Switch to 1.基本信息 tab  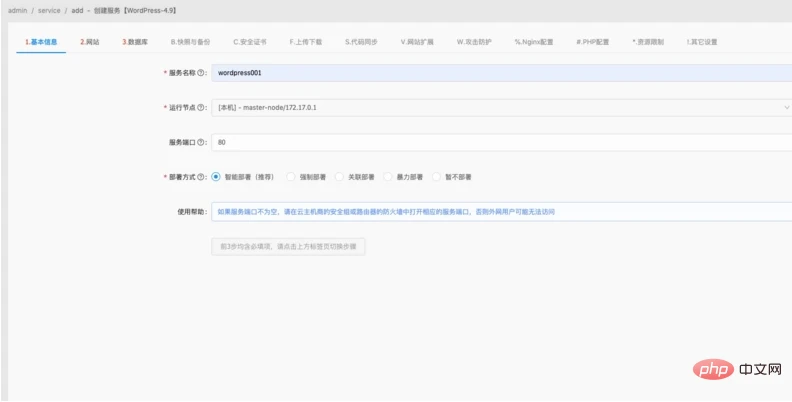coord(41,42)
